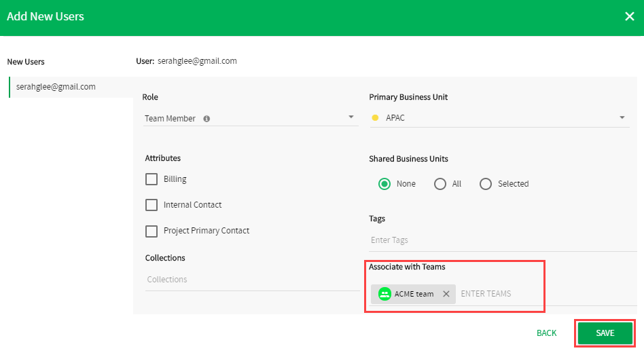The image size is (644, 357).
Task: Check the Internal Contact checkbox
Action: pos(151,205)
